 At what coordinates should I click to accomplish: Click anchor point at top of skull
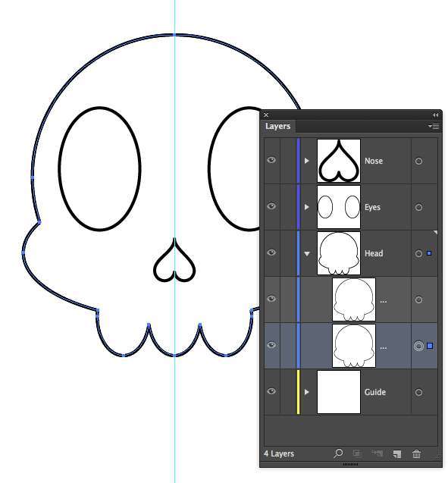tap(174, 35)
